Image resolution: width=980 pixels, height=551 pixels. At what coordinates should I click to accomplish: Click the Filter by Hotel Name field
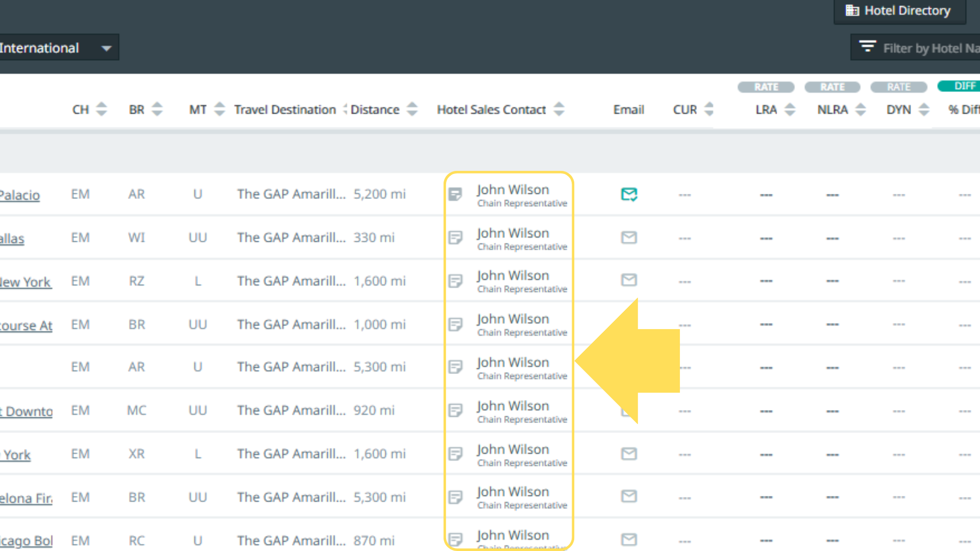tap(930, 48)
